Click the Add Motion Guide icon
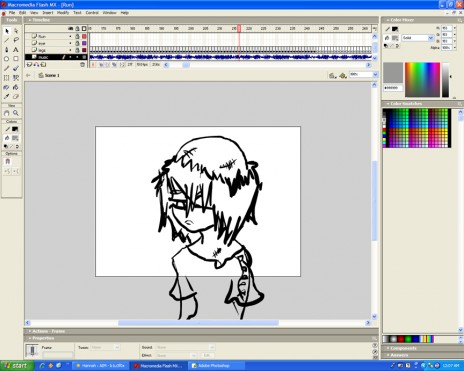This screenshot has width=464, height=371. (36, 64)
